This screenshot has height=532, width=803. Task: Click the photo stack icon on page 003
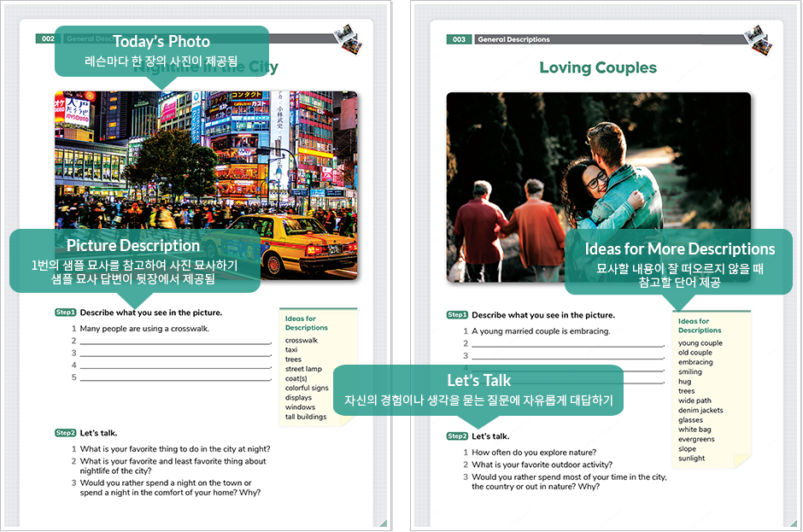tap(757, 38)
